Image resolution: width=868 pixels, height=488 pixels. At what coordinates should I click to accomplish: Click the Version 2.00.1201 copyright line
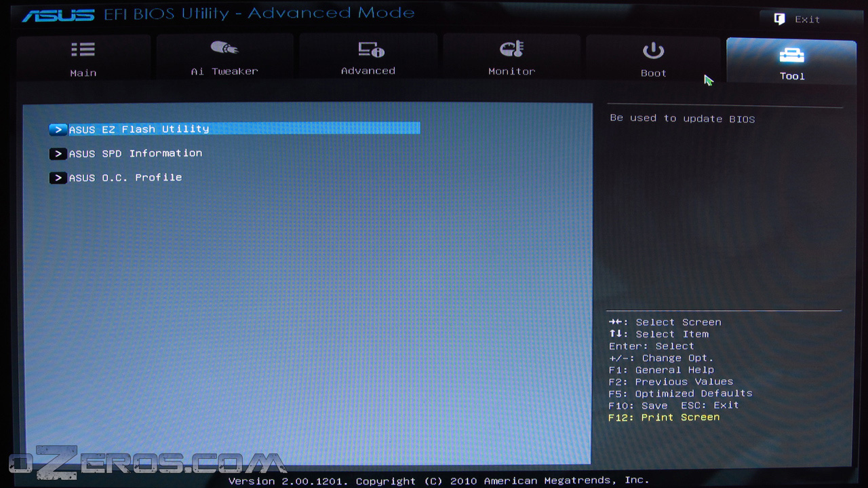[439, 481]
